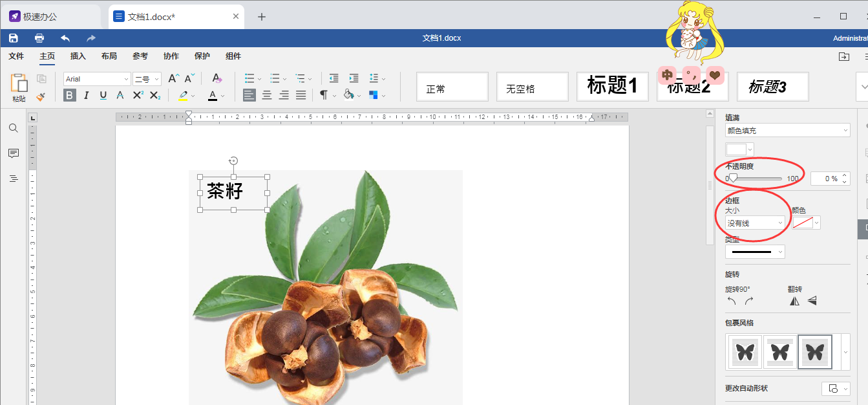
Task: Apply the 无空格 style
Action: coord(533,87)
